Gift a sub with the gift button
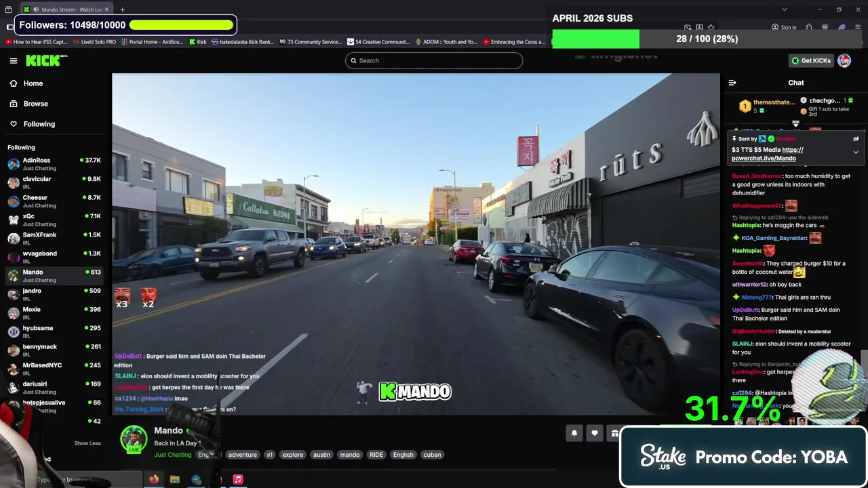Image resolution: width=868 pixels, height=488 pixels. point(614,433)
